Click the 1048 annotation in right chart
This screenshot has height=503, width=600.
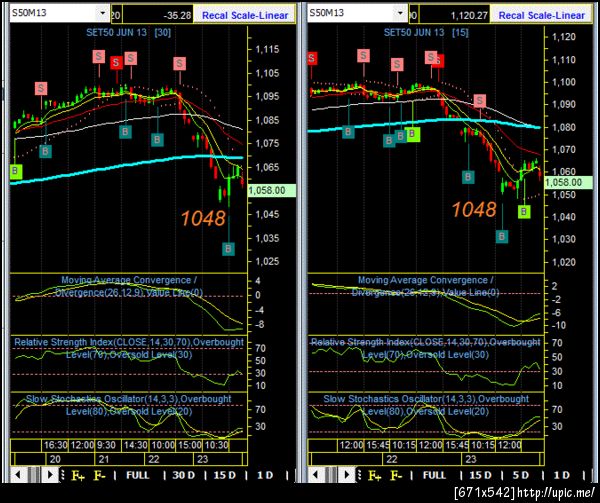pos(474,210)
